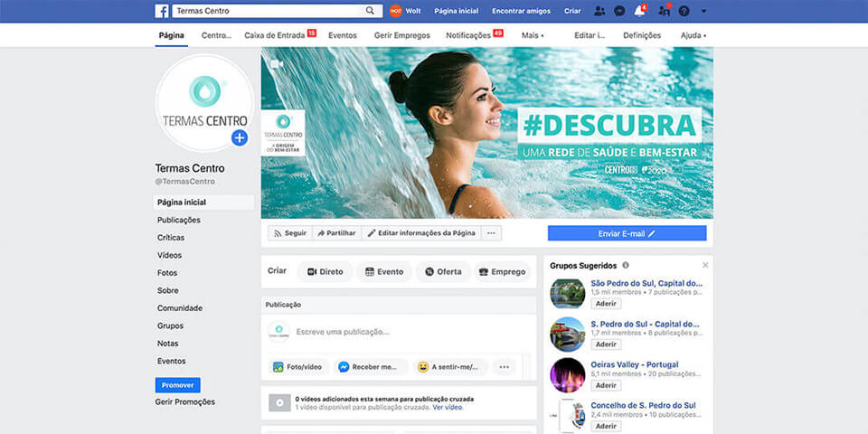Click the blue plus on profile picture
Viewport: 868px width, 434px height.
click(239, 137)
